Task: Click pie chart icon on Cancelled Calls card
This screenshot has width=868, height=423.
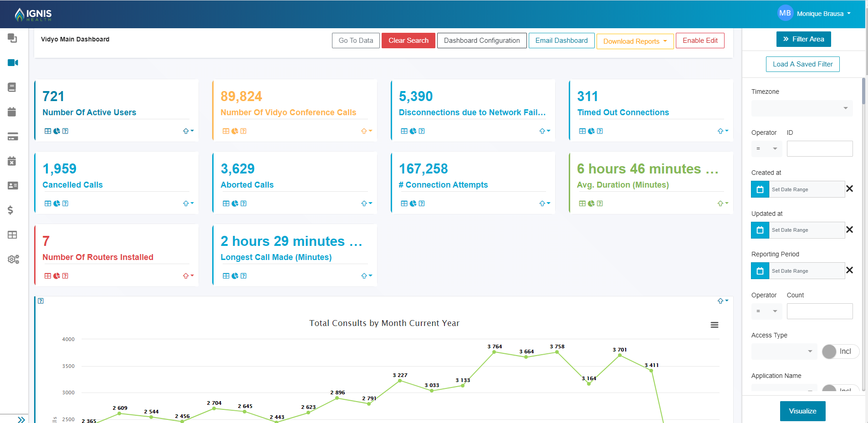Action: tap(56, 204)
